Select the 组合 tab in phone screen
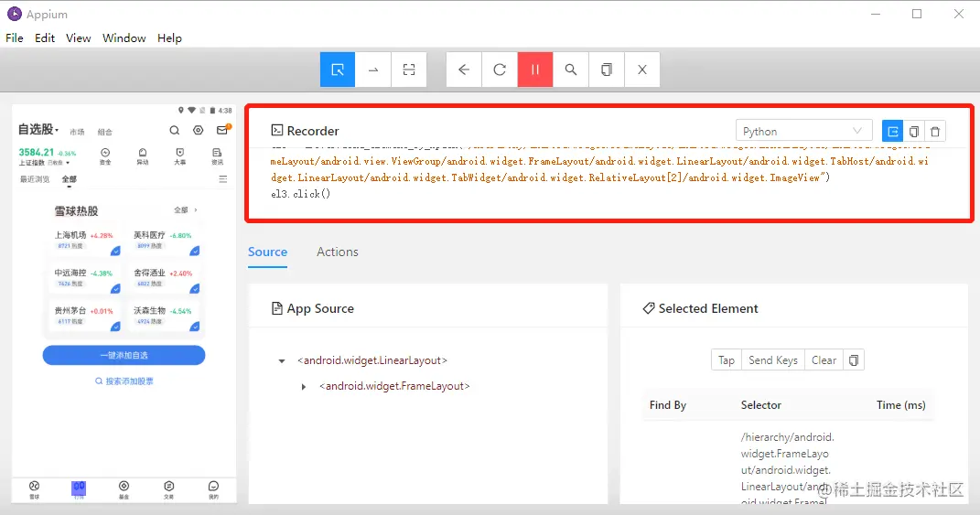 (105, 132)
